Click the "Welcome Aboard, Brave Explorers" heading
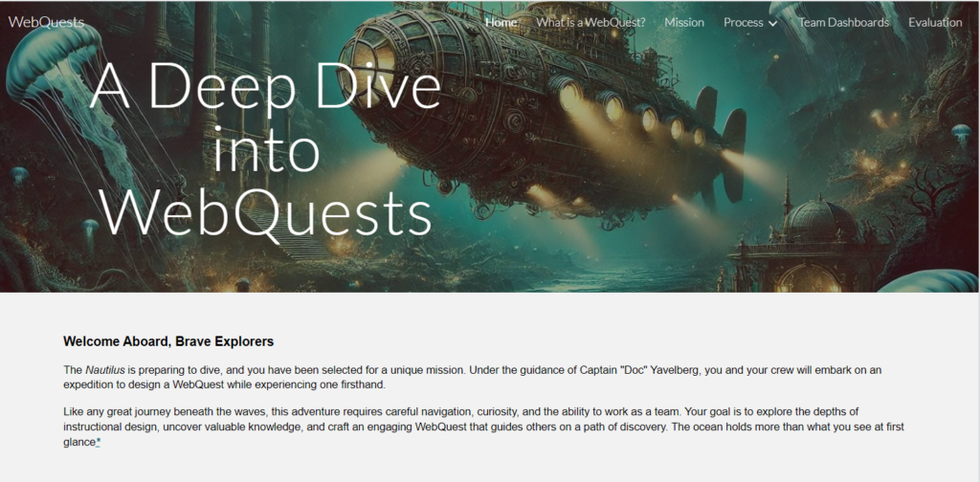The width and height of the screenshot is (980, 482). point(168,340)
